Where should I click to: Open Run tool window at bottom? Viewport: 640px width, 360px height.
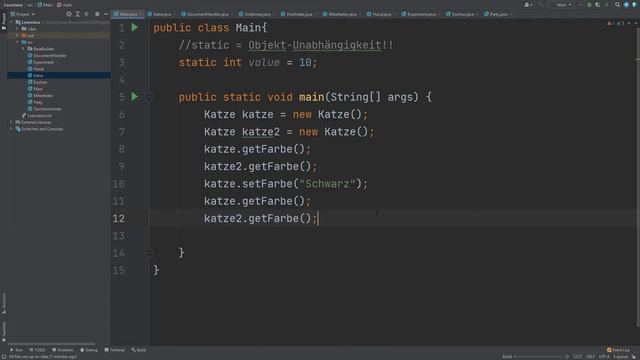point(17,350)
